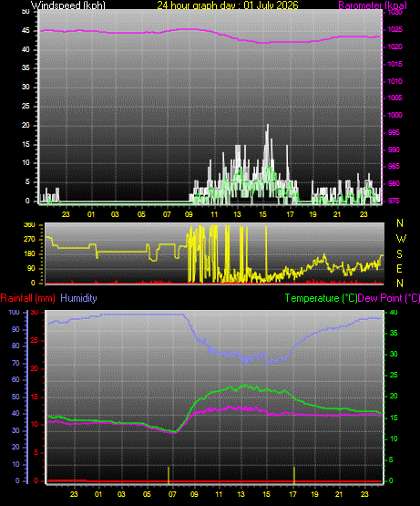Select barometer scale value 1025
Image resolution: width=420 pixels, height=506 pixels.
click(x=394, y=30)
